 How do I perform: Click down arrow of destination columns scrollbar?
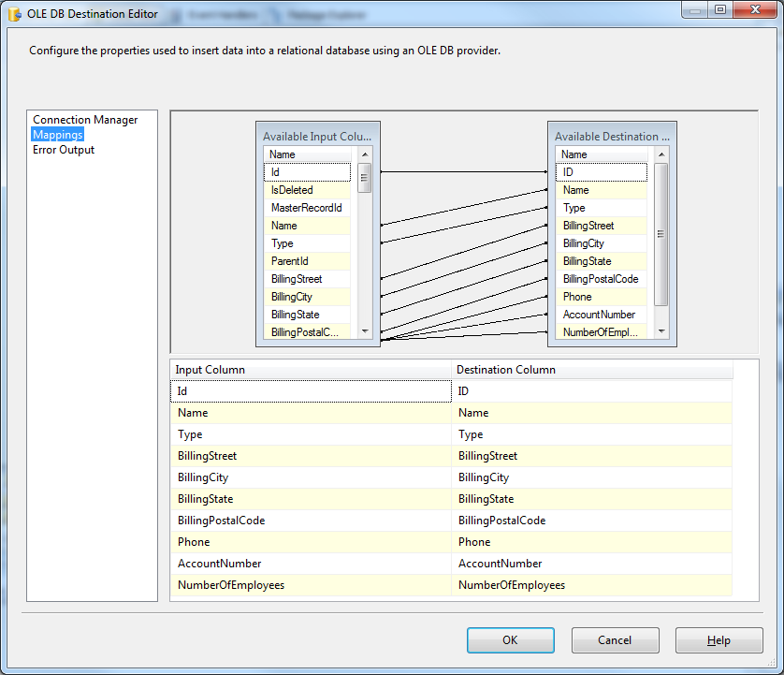pyautogui.click(x=661, y=330)
